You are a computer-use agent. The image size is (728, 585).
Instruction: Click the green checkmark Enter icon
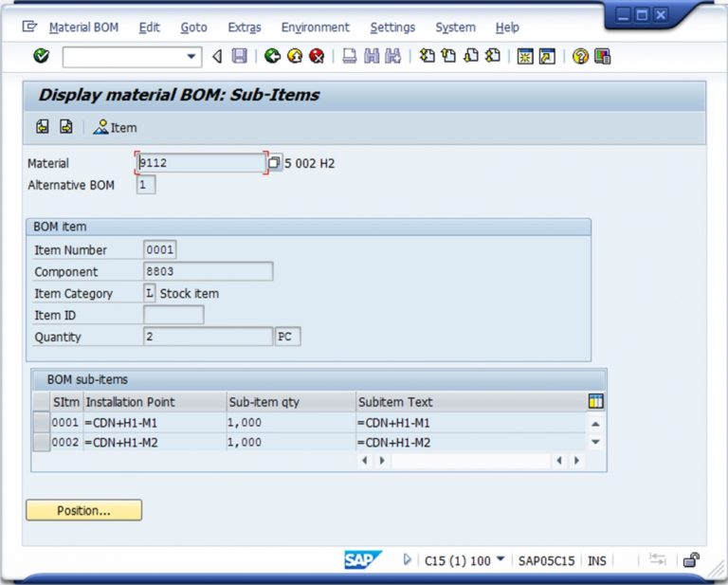[41, 57]
